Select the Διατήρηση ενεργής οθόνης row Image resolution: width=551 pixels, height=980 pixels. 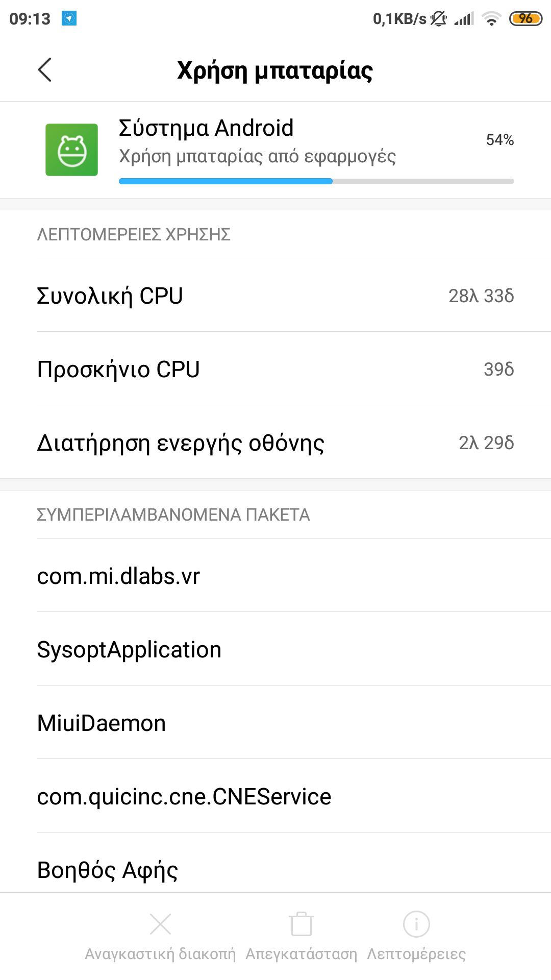click(275, 443)
